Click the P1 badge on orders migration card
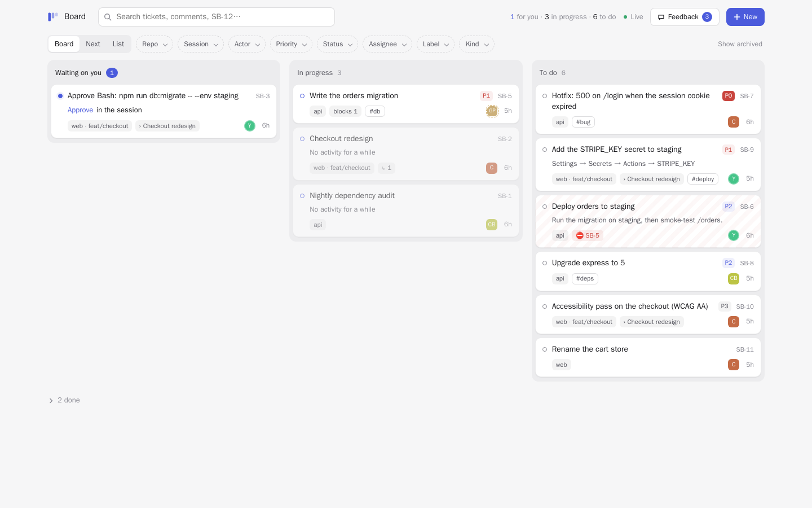Viewport: 812px width, 508px height. point(486,96)
